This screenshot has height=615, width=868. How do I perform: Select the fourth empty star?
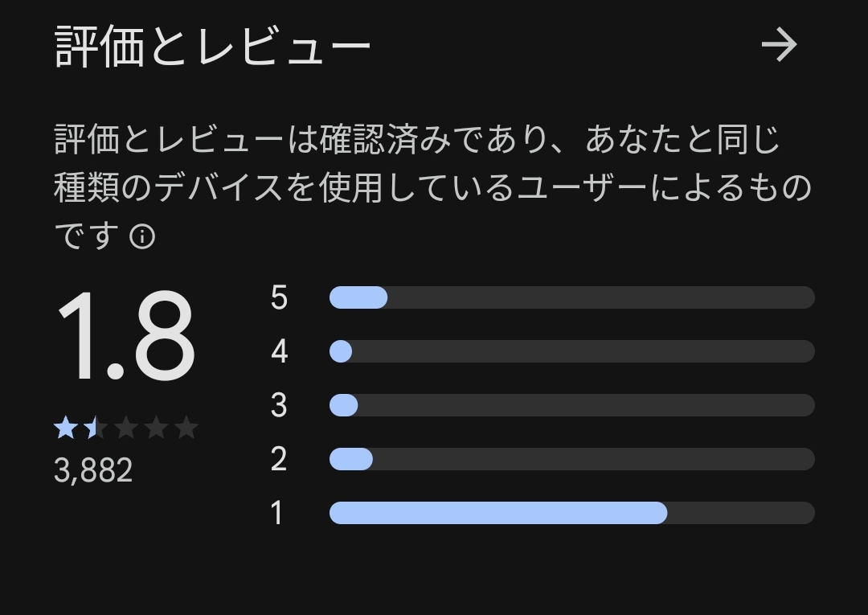156,428
